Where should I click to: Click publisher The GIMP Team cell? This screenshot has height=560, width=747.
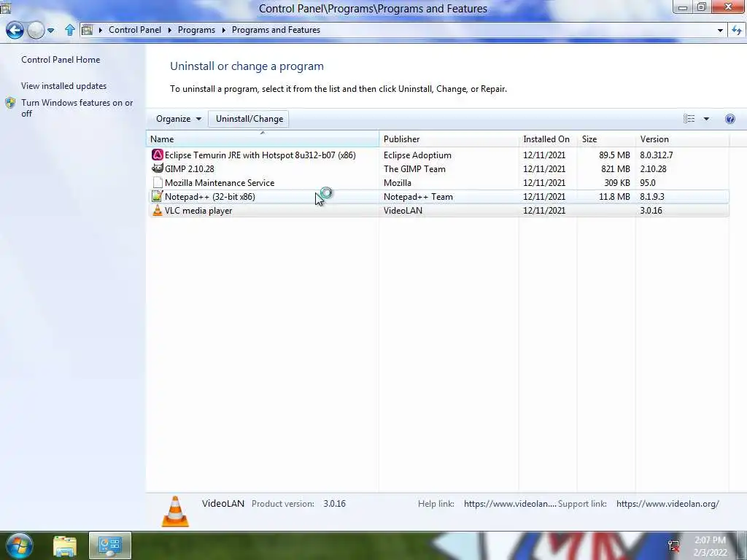point(414,168)
